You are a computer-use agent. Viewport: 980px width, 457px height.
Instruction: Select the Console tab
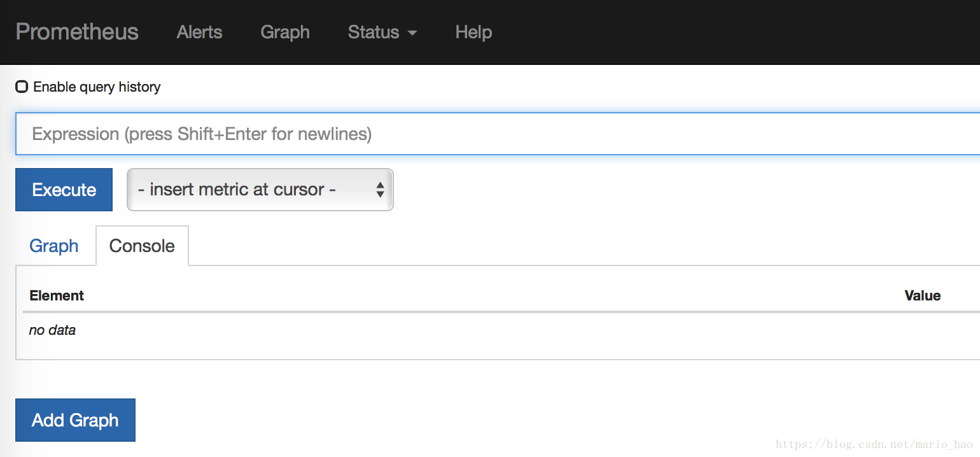pyautogui.click(x=142, y=246)
